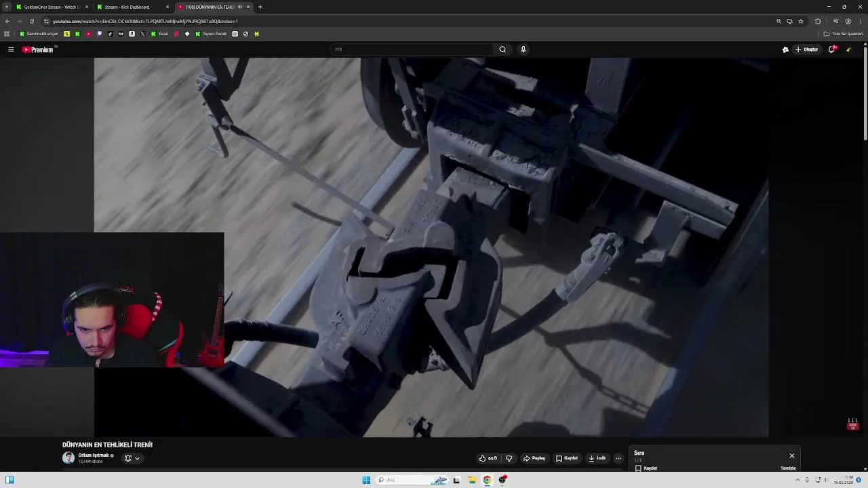Click the taskbar search box
Viewport: 868px width, 488px height.
(412, 480)
